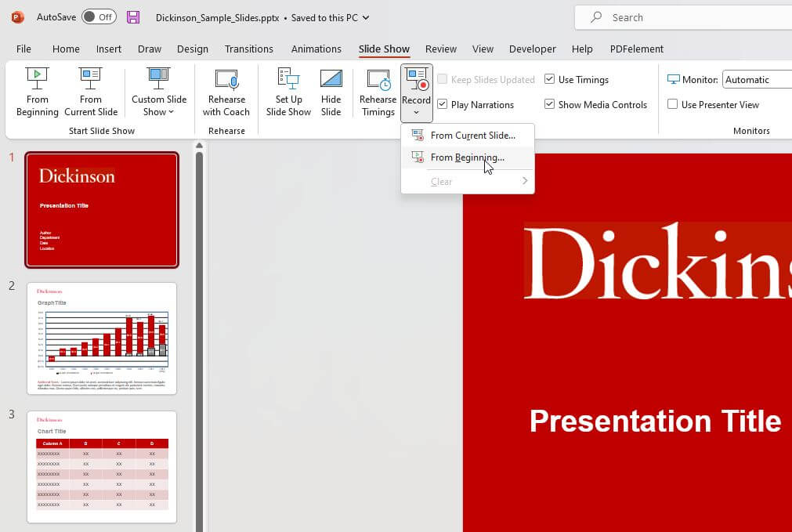Select the slide 2 graph thumbnail
Screen dimensions: 792x532
pos(102,338)
